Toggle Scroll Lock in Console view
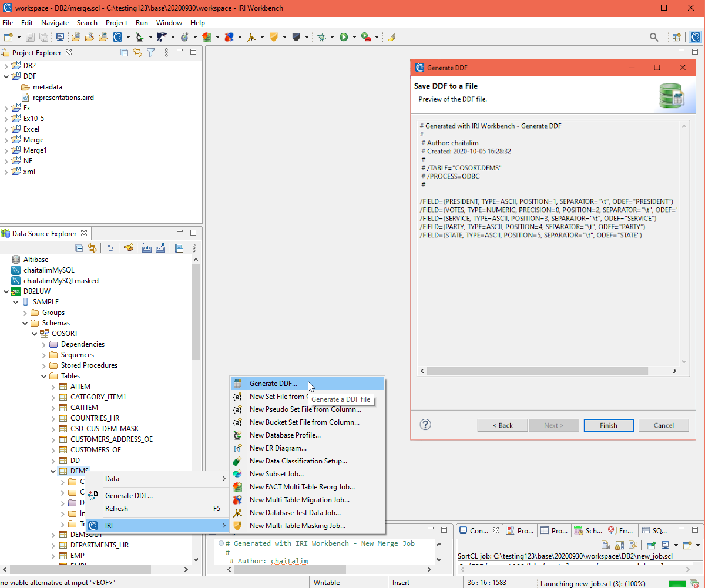This screenshot has width=705, height=588. (x=619, y=545)
